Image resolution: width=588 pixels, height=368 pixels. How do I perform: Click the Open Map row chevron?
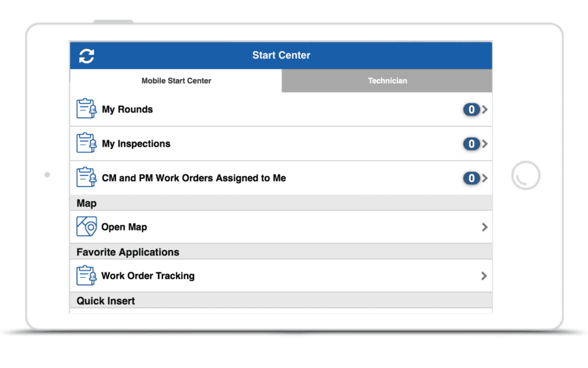click(485, 227)
